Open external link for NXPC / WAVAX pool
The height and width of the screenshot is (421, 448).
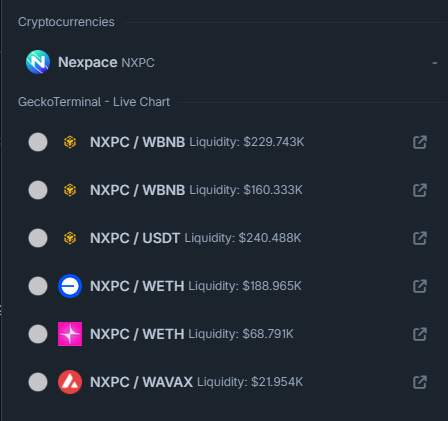pos(420,382)
